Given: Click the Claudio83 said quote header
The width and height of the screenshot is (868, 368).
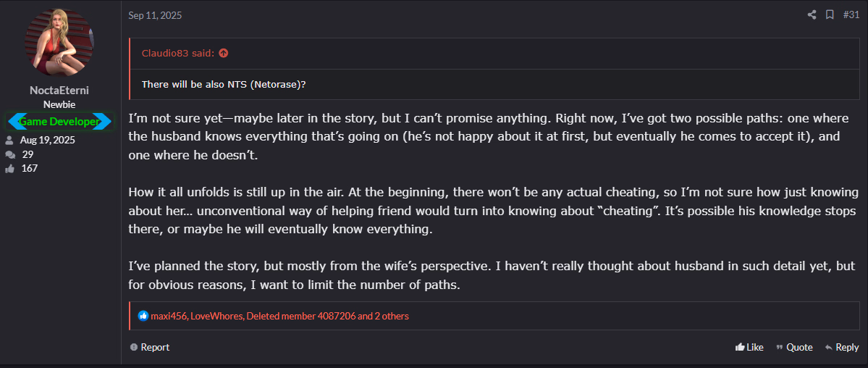Looking at the screenshot, I should (178, 53).
